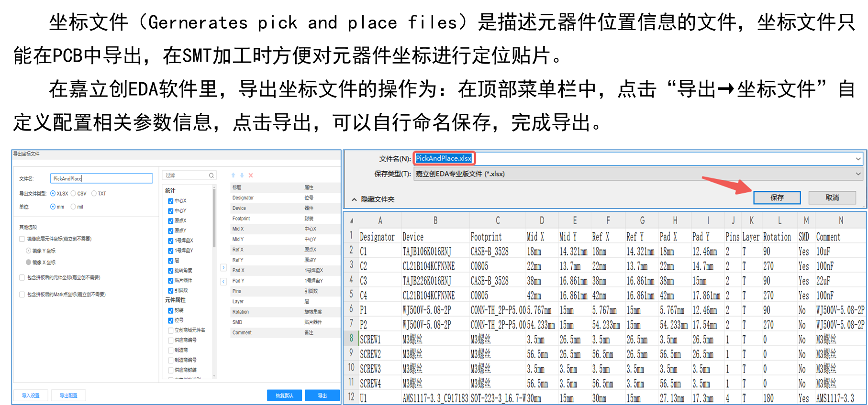Viewport: 868px width, 405px height.
Task: Click the search magnifier icon in the 过滤 box
Action: coord(211,175)
